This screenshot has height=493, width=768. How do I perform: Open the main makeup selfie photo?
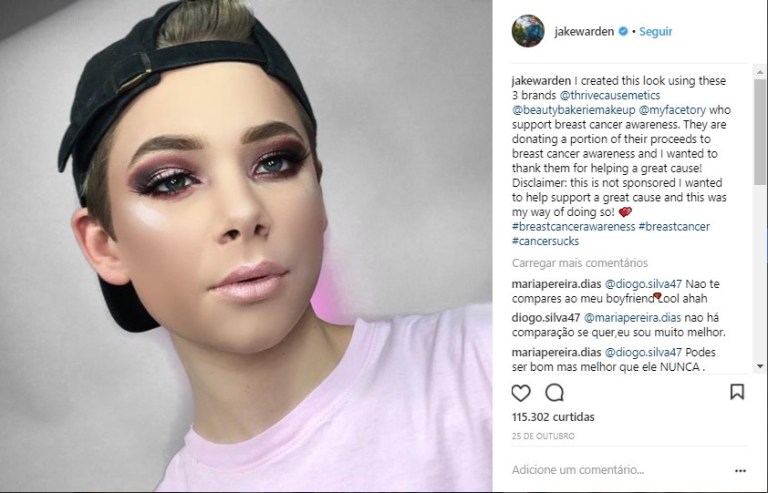click(x=246, y=246)
